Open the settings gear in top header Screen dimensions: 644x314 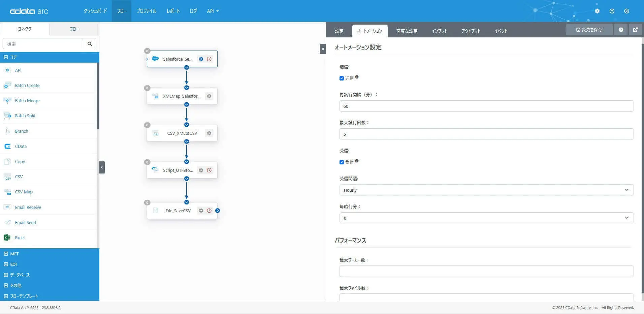coord(597,11)
